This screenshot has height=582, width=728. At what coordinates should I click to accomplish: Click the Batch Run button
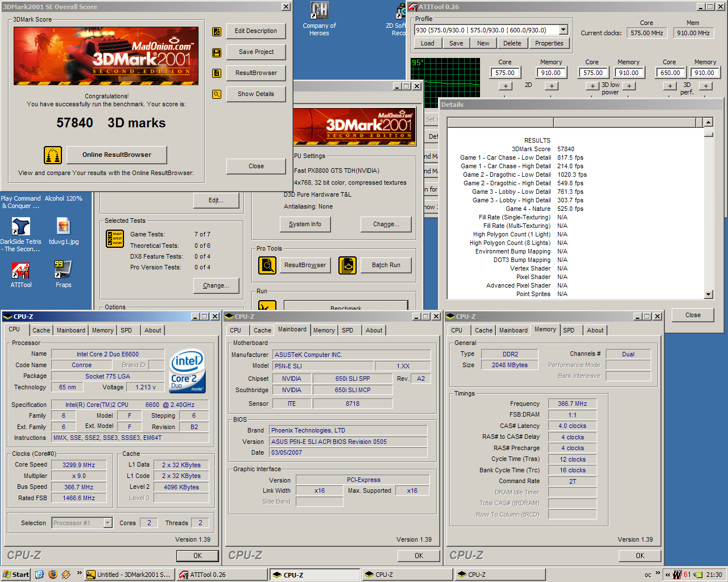point(386,265)
